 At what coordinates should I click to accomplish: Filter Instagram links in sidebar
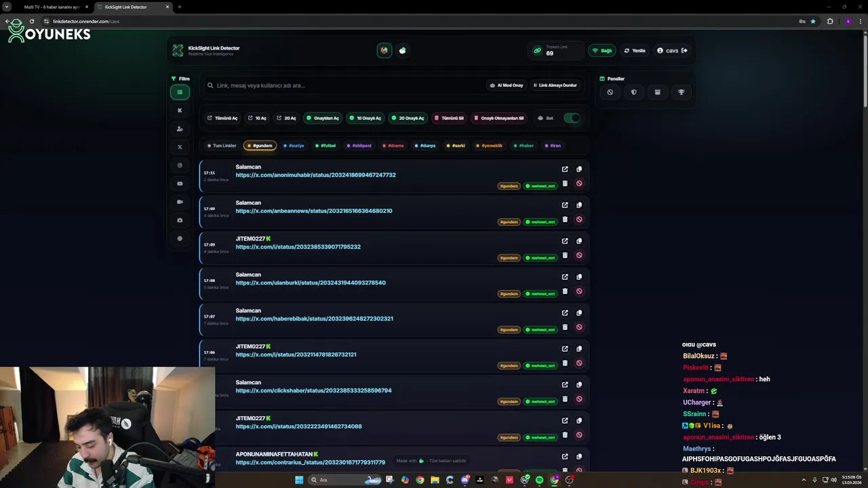180,165
